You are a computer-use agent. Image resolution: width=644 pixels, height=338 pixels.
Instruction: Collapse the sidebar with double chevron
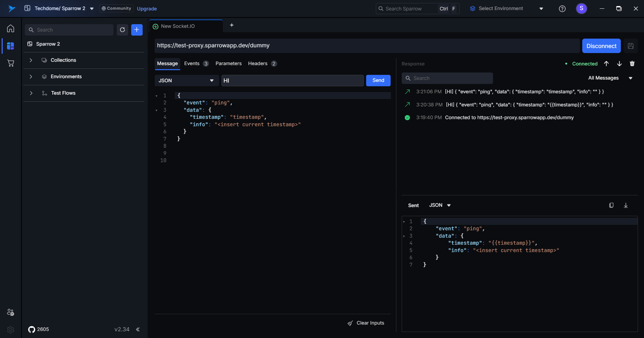pos(138,329)
